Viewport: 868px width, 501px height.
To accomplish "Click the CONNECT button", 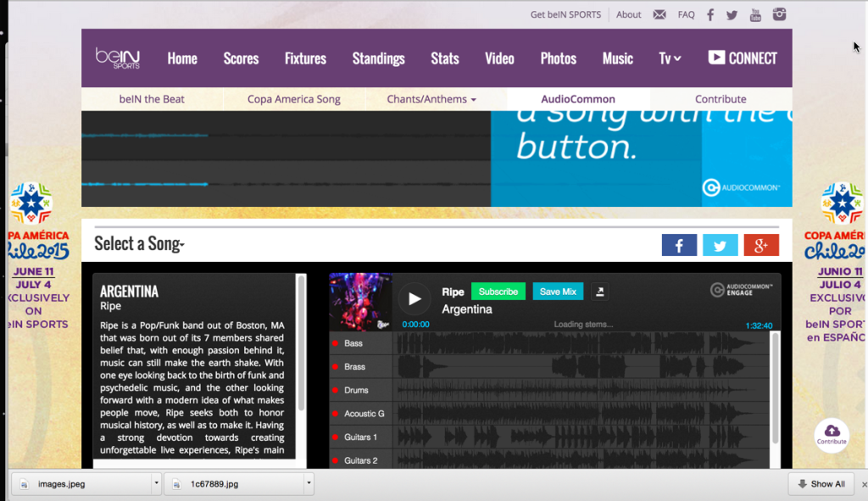I will pos(743,58).
